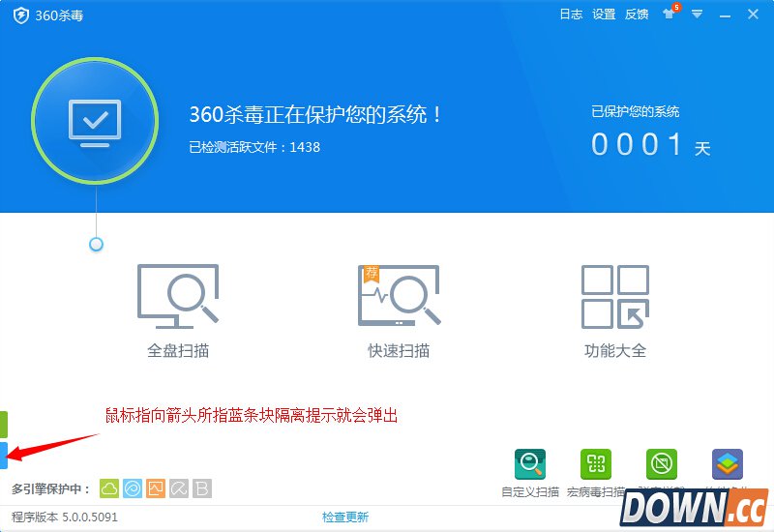Image resolution: width=774 pixels, height=532 pixels.
Task: Toggle the orange system-repair engine icon
Action: coord(156,488)
